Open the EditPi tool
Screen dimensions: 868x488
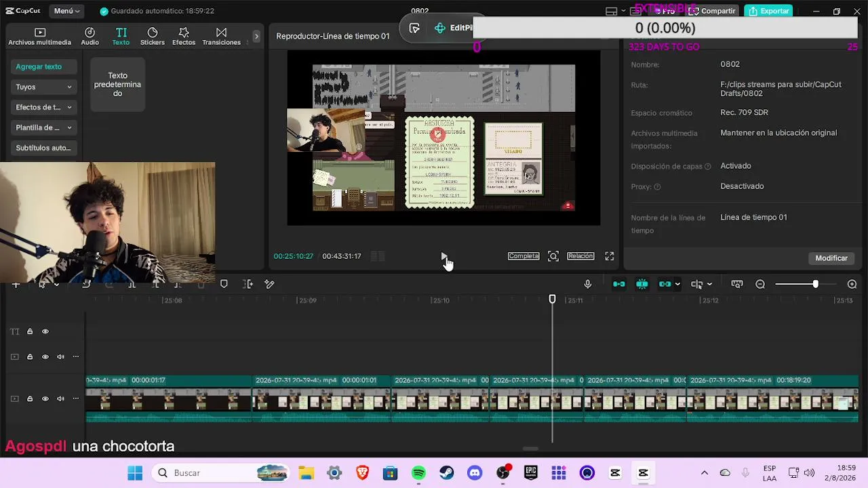point(453,28)
